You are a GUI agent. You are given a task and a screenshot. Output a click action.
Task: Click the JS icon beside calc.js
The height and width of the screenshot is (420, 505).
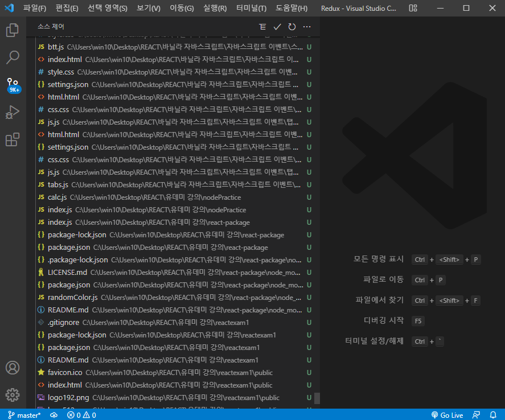click(x=41, y=197)
